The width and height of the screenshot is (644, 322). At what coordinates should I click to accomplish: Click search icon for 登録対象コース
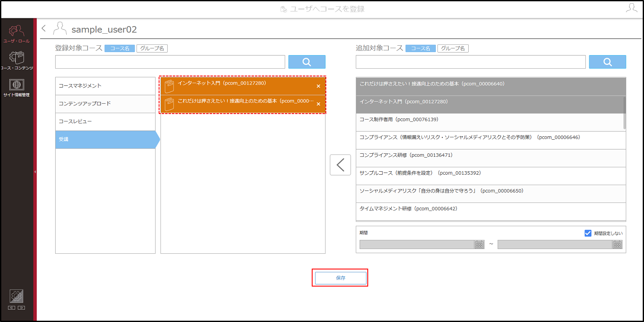pyautogui.click(x=307, y=62)
